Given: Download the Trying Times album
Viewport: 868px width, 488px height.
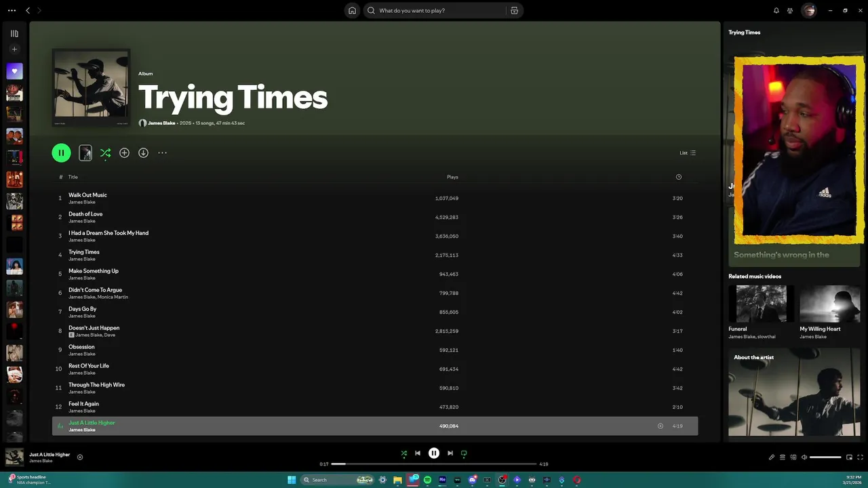Looking at the screenshot, I should pyautogui.click(x=143, y=153).
